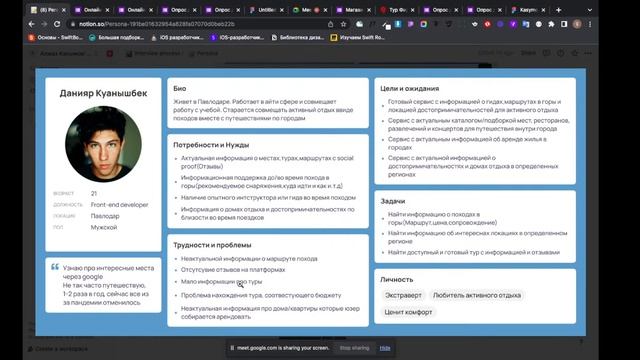The width and height of the screenshot is (640, 360).
Task: Open the Chrome profile avatar
Action: (577, 24)
